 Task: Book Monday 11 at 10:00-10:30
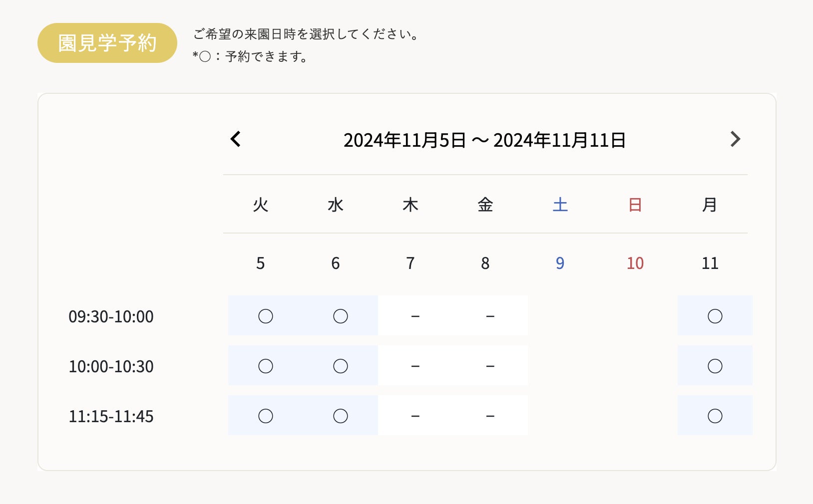click(715, 366)
